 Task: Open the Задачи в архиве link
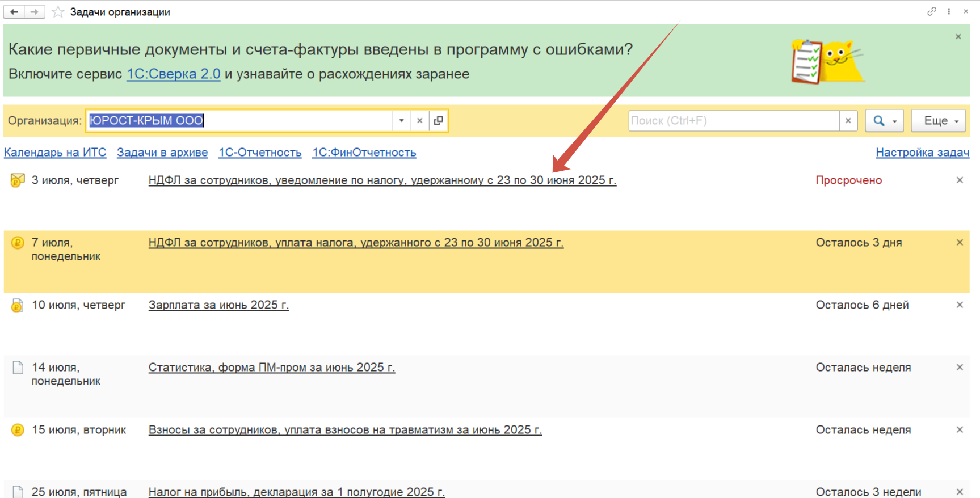162,153
